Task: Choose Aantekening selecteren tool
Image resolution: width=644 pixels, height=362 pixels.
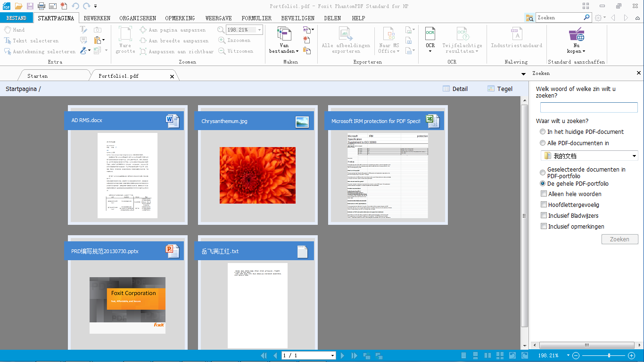Action: tap(40, 52)
